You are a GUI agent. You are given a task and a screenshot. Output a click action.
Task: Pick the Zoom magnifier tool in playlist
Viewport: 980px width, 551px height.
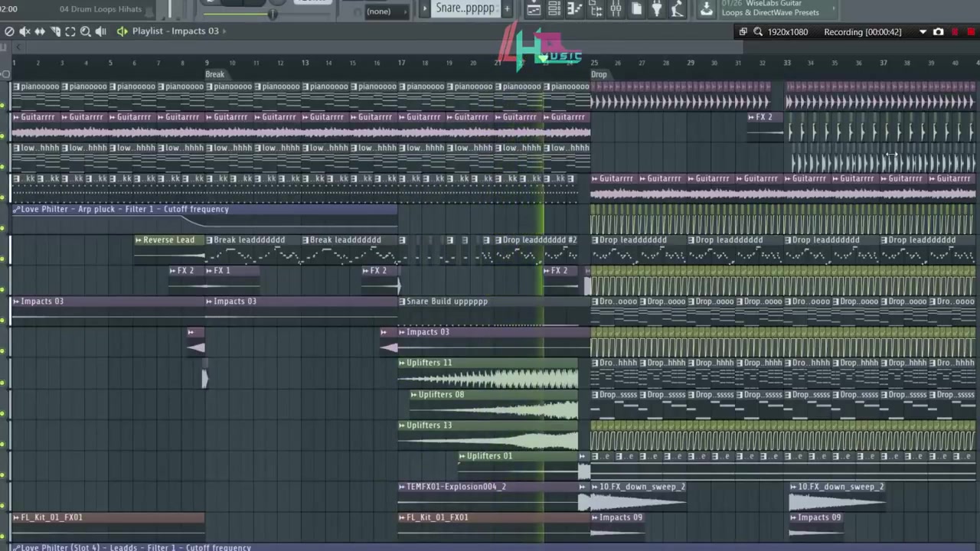click(x=86, y=31)
